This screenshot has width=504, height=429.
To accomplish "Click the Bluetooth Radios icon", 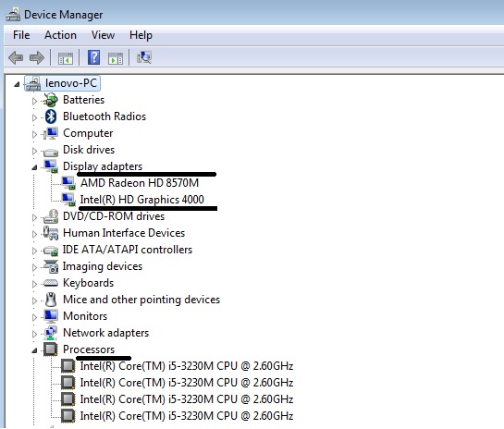I will pyautogui.click(x=51, y=116).
